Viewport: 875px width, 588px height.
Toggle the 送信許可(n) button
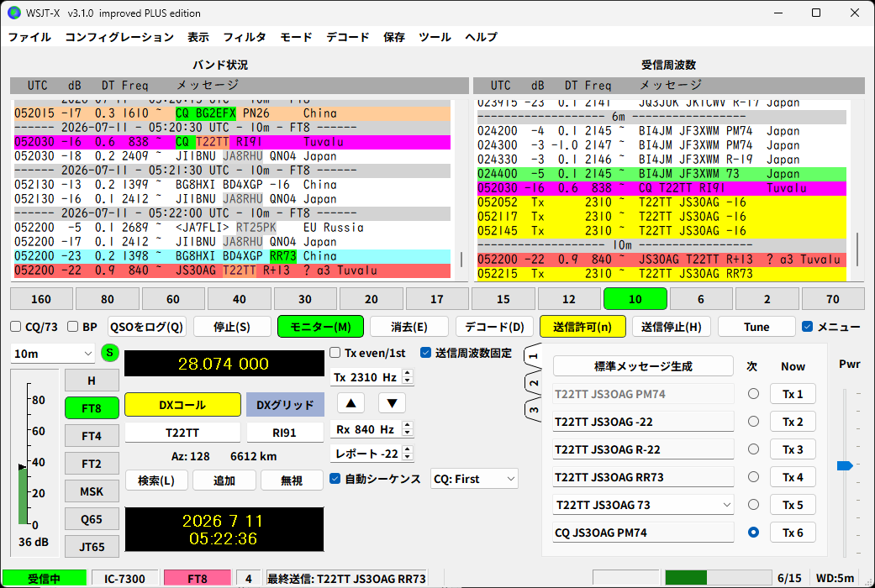[582, 327]
